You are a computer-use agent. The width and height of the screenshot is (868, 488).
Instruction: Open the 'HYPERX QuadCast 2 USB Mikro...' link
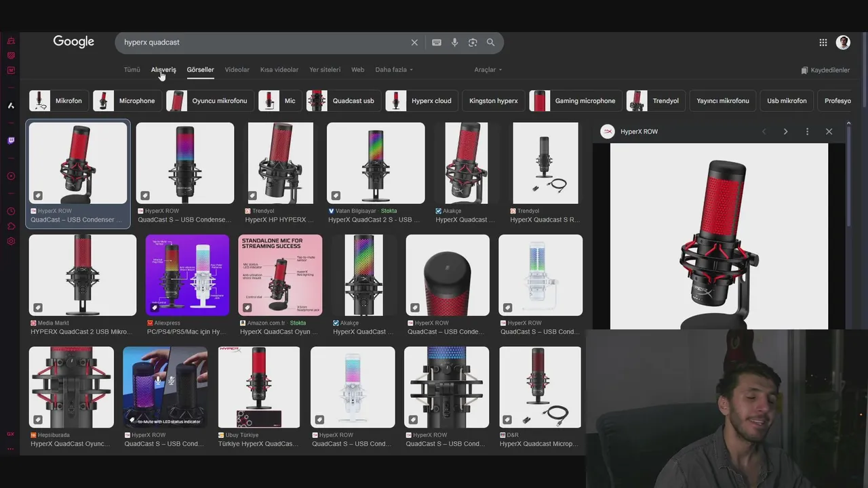[81, 332]
